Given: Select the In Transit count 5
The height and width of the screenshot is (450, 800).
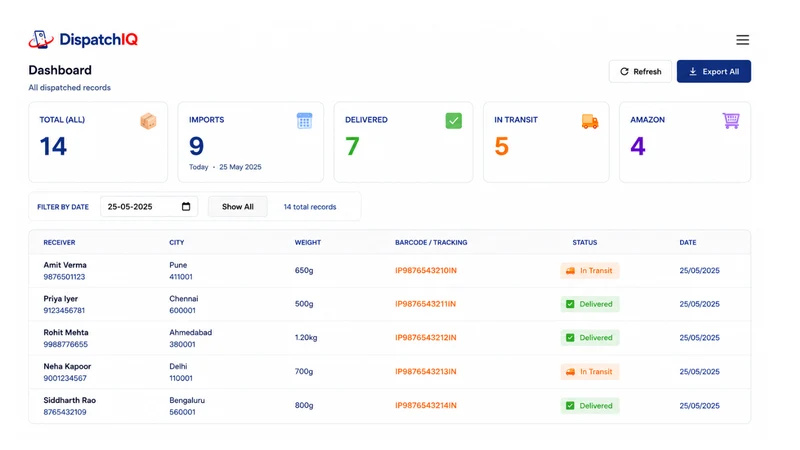Looking at the screenshot, I should [502, 146].
